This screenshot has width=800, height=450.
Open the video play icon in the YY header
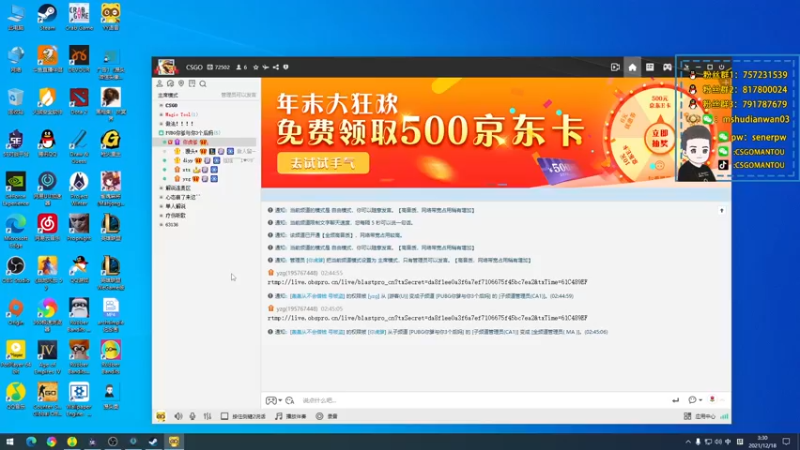tap(615, 67)
